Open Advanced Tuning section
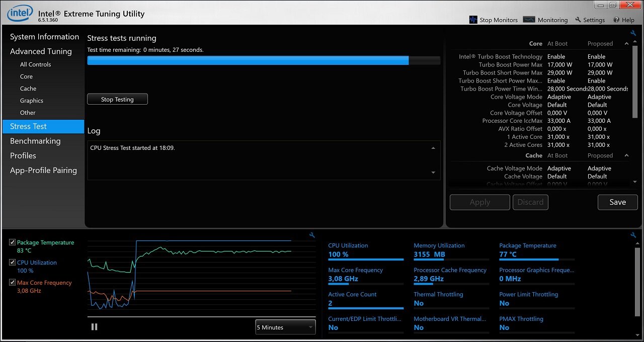Screen dimensions: 644x342 pos(41,51)
